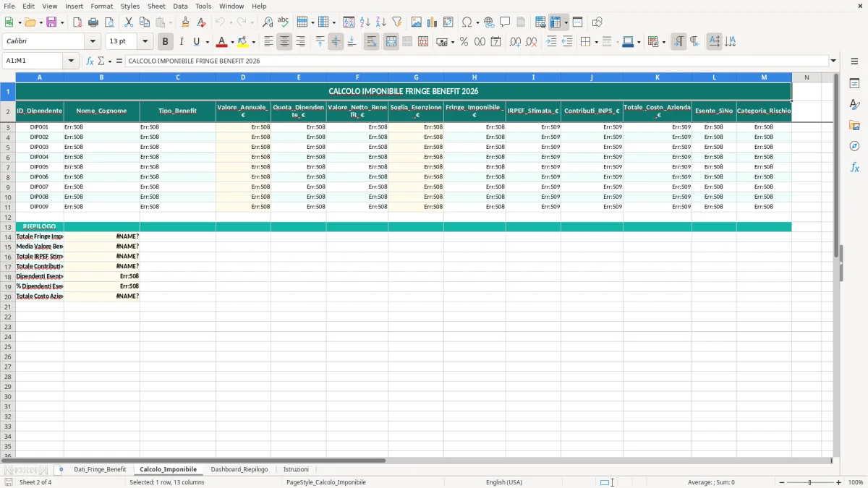This screenshot has width=868, height=488.
Task: Switch to Dati_Fringe_Benefit sheet tab
Action: (100, 470)
